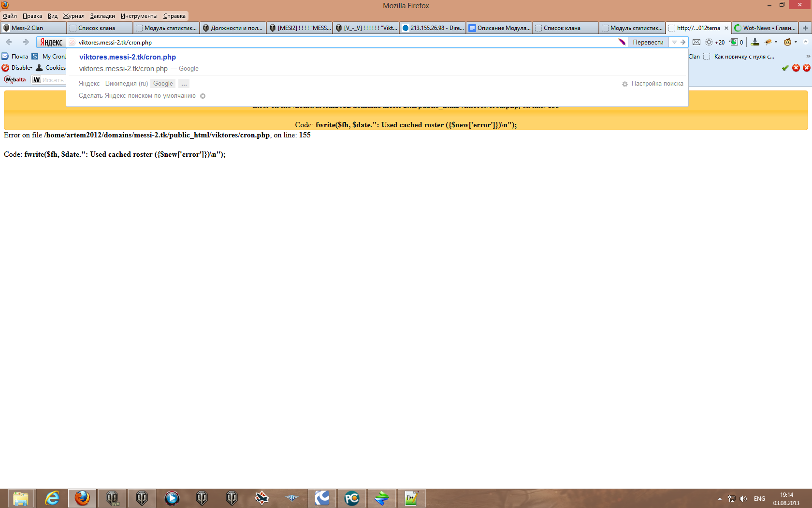This screenshot has height=508, width=812.
Task: Click the downloads arrow icon
Action: [755, 42]
